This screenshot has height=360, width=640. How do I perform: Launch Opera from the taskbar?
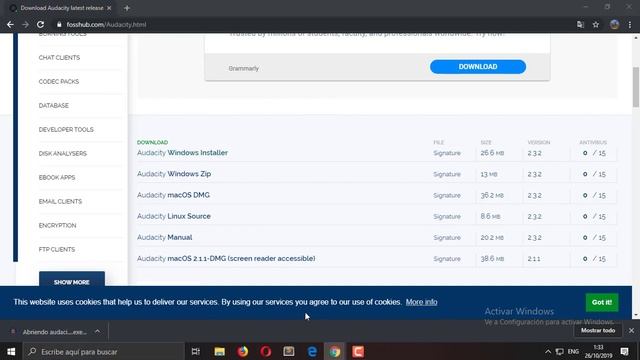click(266, 351)
